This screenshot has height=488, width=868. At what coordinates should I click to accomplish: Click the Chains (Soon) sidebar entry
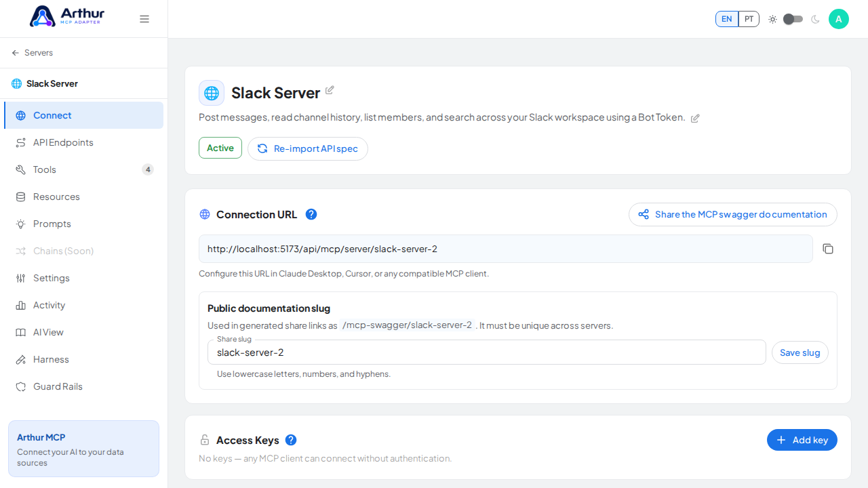pyautogui.click(x=83, y=251)
